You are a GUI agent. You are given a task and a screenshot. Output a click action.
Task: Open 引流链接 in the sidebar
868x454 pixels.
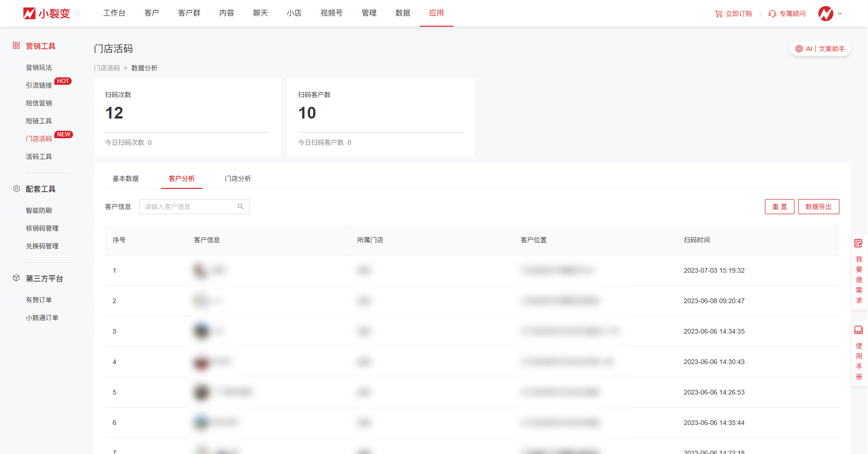[x=39, y=85]
